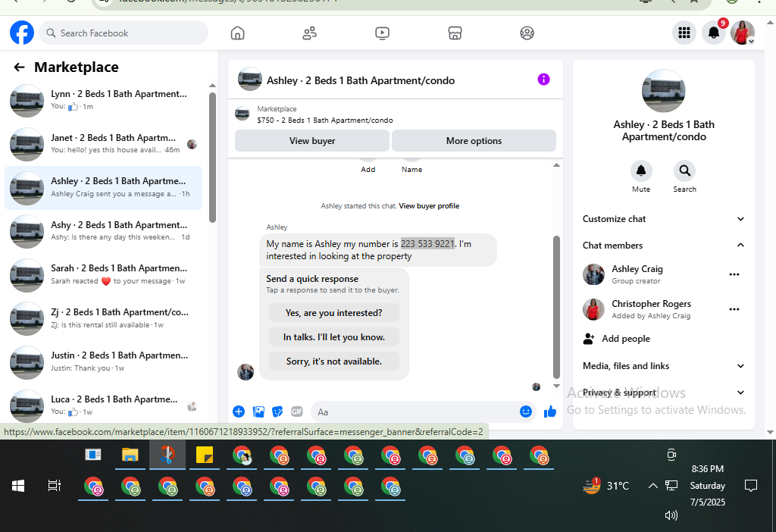Click phone number 223 533 9221
776x532 pixels.
427,243
